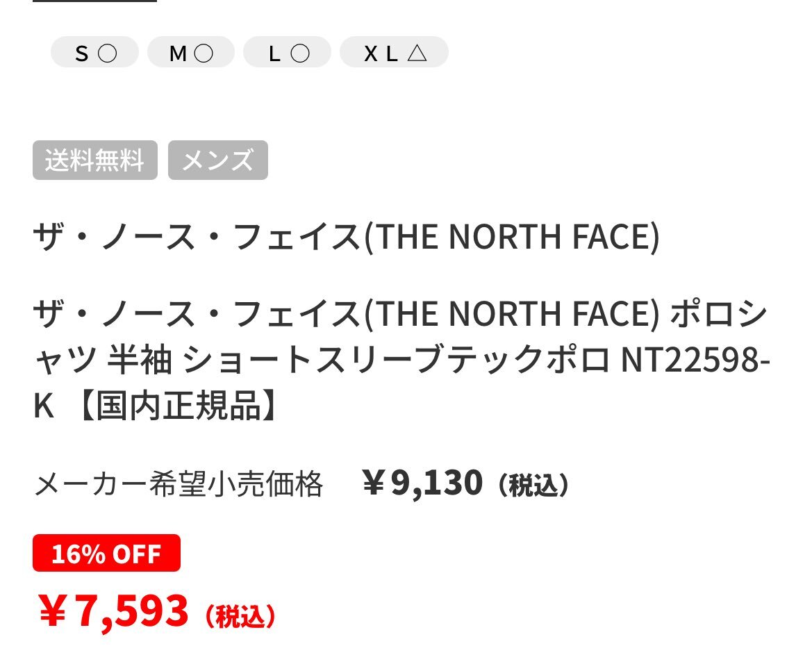Click the circle stock icon beside S

108,53
